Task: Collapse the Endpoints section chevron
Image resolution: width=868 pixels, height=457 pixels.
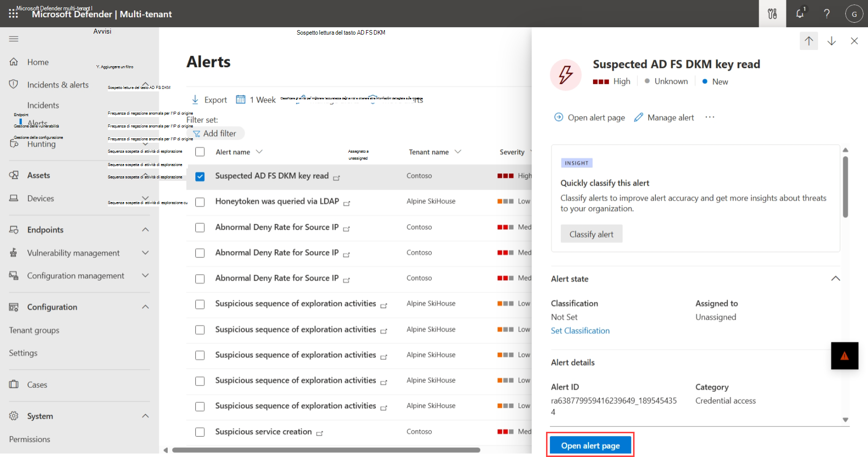Action: tap(145, 230)
